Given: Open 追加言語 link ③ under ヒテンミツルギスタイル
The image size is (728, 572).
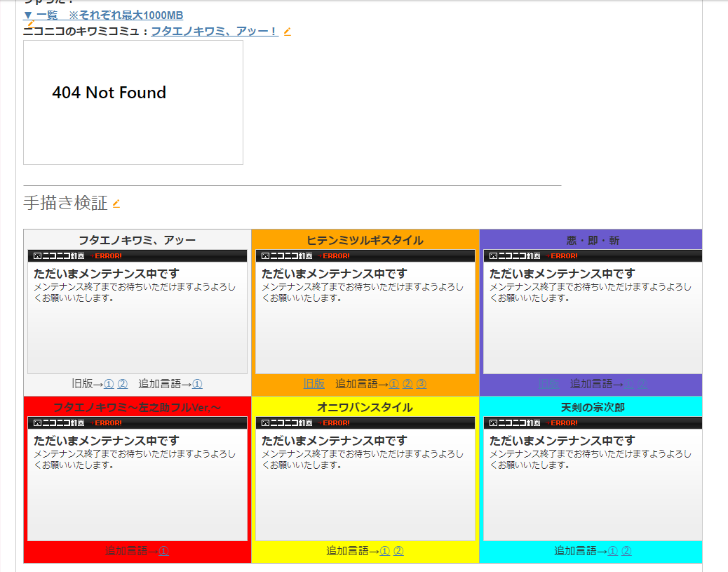Looking at the screenshot, I should click(x=421, y=384).
